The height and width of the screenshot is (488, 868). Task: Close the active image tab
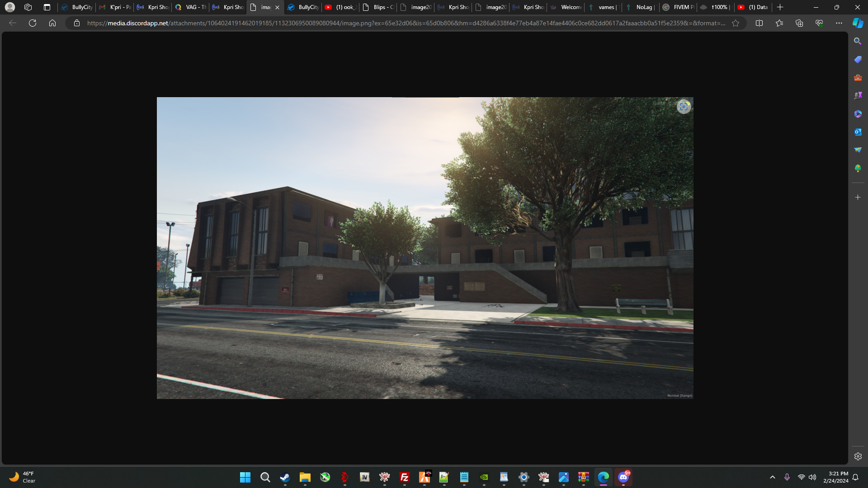[x=277, y=7]
